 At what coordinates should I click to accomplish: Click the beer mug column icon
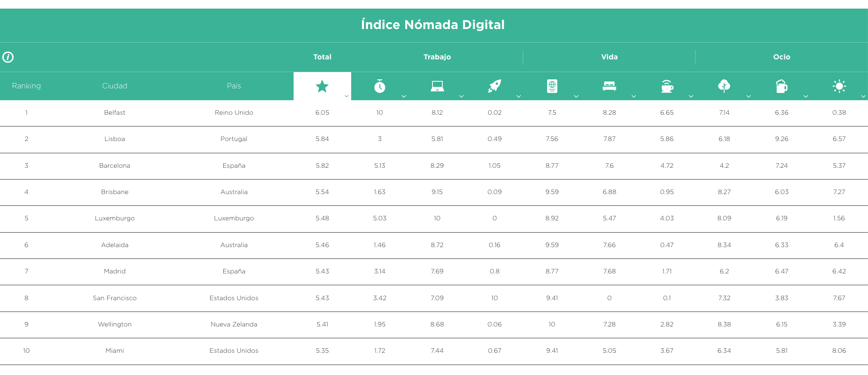tap(782, 86)
